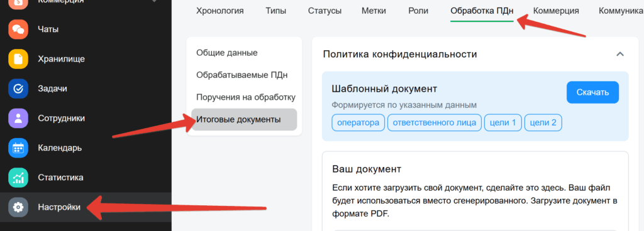Click the partially visible Коммерция icon
The height and width of the screenshot is (231, 644).
pos(18,4)
